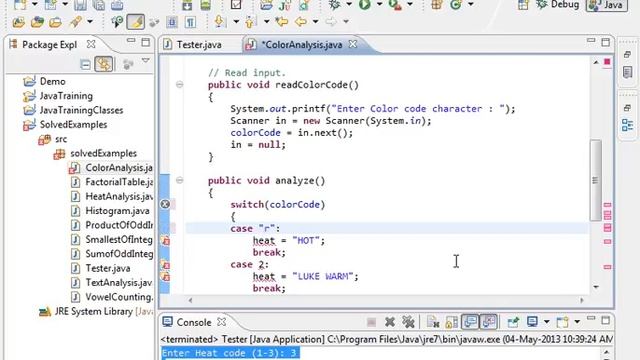Launch Debug with the bug icon

coord(335,4)
